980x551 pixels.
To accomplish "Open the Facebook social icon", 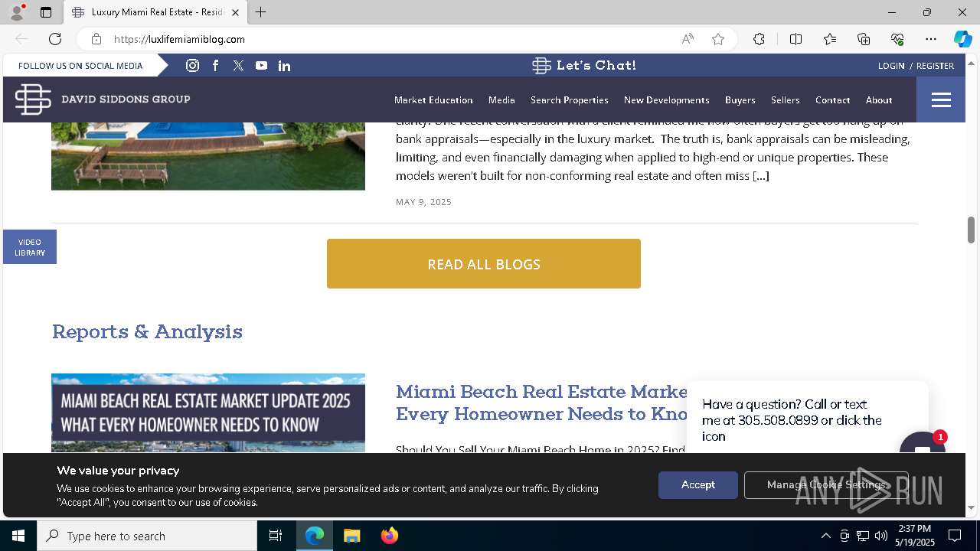I will click(216, 66).
